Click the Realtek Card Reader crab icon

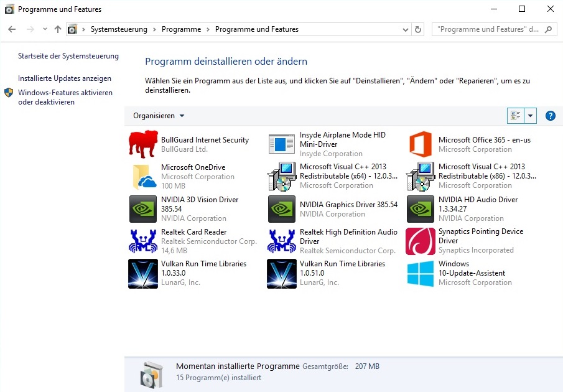tap(143, 241)
